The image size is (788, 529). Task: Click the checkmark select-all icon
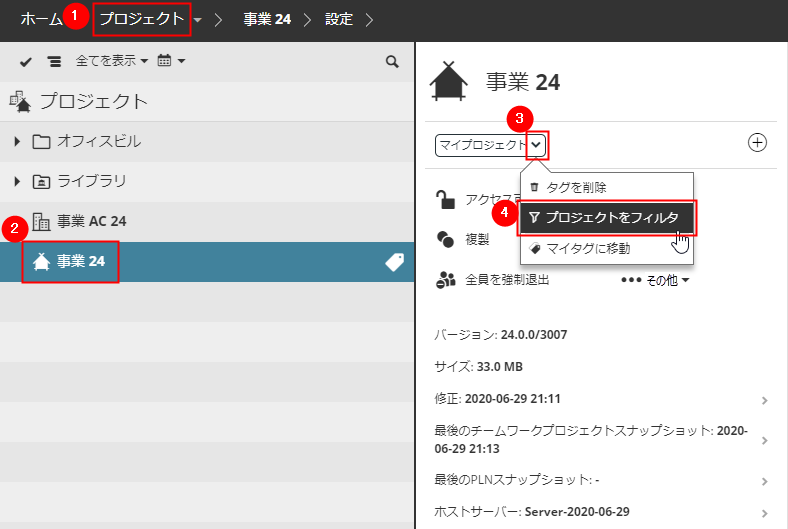[x=26, y=62]
